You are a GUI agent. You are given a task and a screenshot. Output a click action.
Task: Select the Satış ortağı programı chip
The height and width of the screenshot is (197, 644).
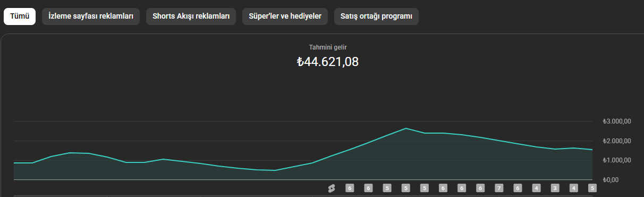click(x=376, y=17)
